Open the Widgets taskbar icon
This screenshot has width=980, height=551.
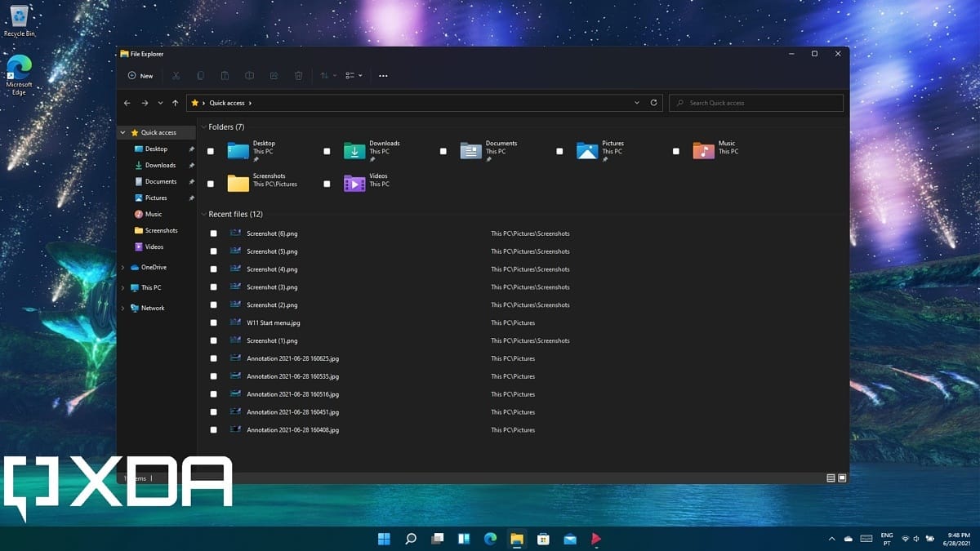coord(464,539)
